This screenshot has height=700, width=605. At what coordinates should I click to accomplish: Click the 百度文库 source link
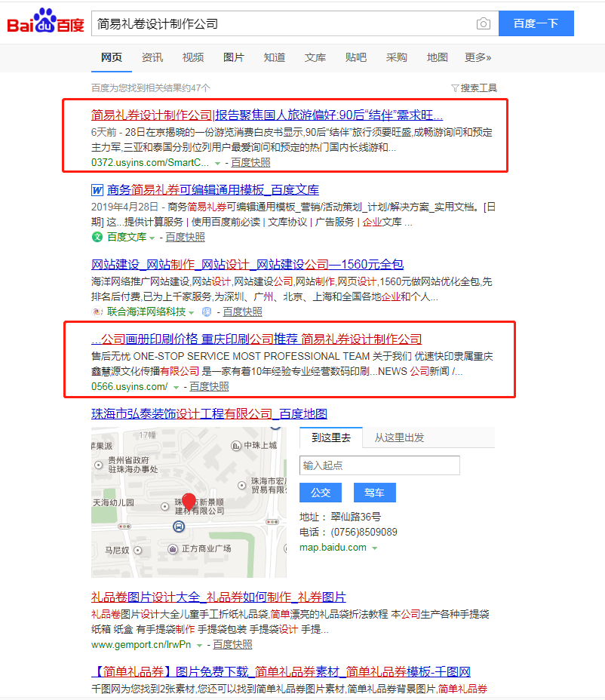[127, 237]
